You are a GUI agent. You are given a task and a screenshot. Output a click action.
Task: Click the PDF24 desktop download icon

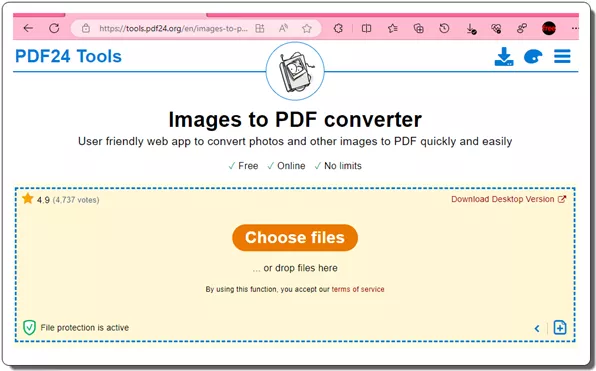[504, 57]
